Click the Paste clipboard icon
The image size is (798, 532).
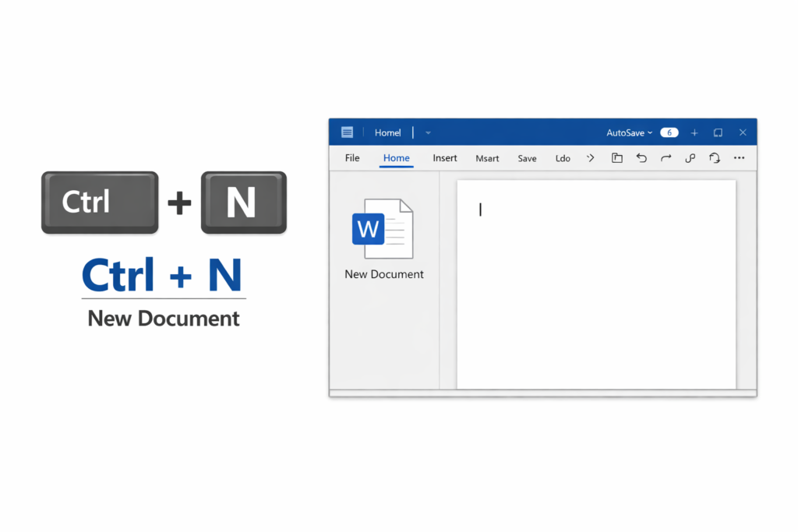click(617, 157)
